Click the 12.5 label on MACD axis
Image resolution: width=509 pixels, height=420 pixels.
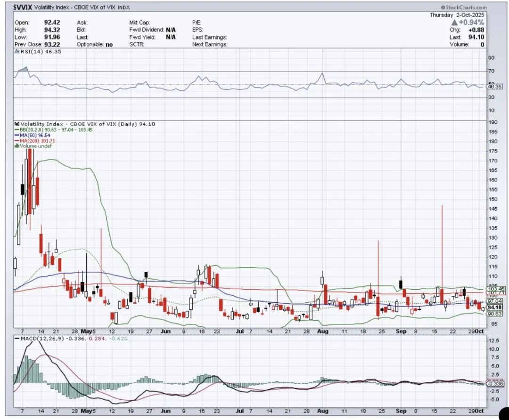(x=493, y=340)
